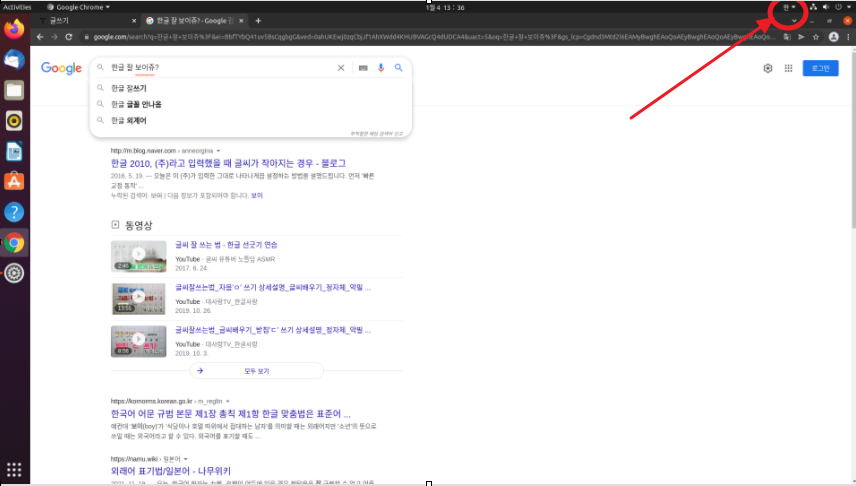
Task: Translate this page icon in address bar
Action: (787, 37)
